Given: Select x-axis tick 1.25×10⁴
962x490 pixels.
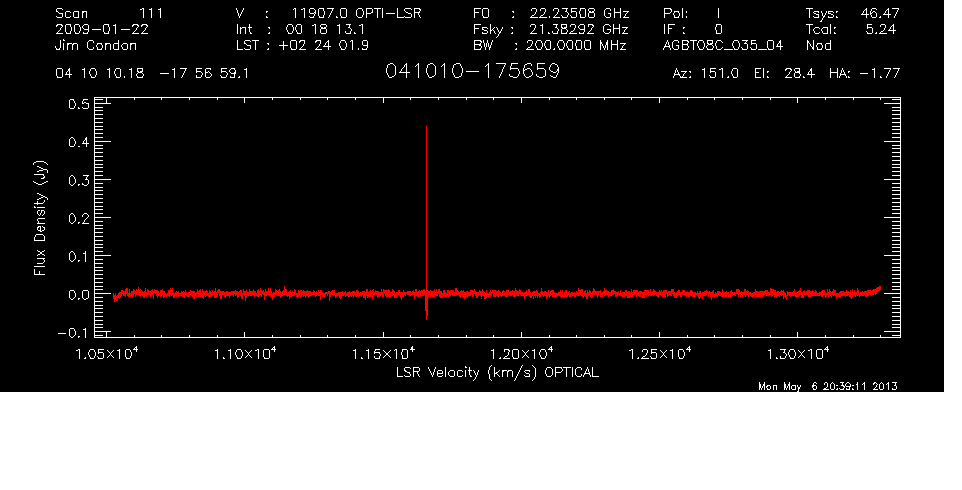Looking at the screenshot, I should 659,353.
